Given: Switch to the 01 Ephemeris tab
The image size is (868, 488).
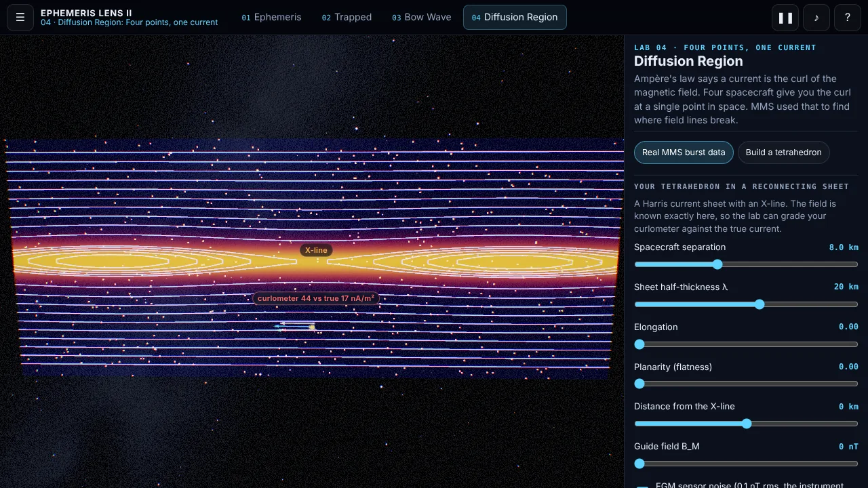Looking at the screenshot, I should (x=271, y=18).
